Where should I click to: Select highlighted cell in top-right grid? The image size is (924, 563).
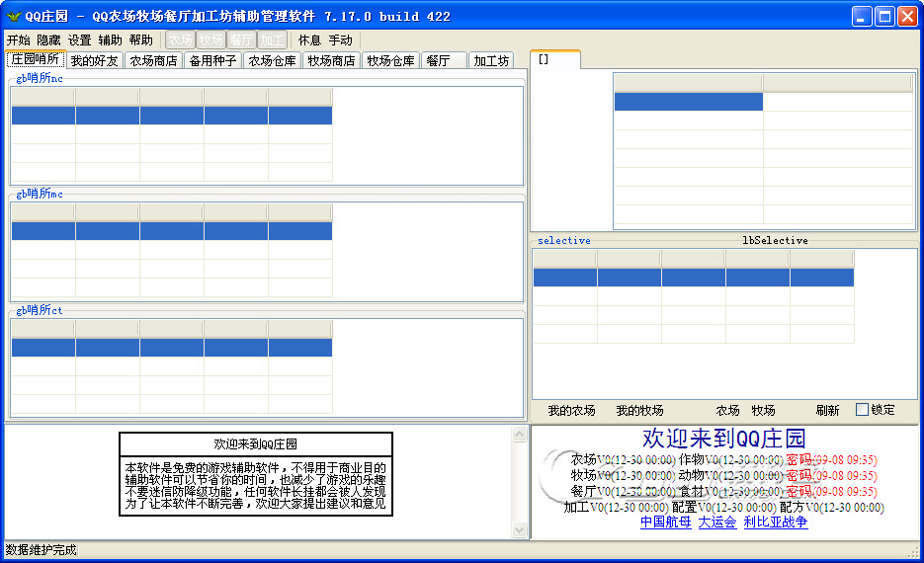click(688, 102)
